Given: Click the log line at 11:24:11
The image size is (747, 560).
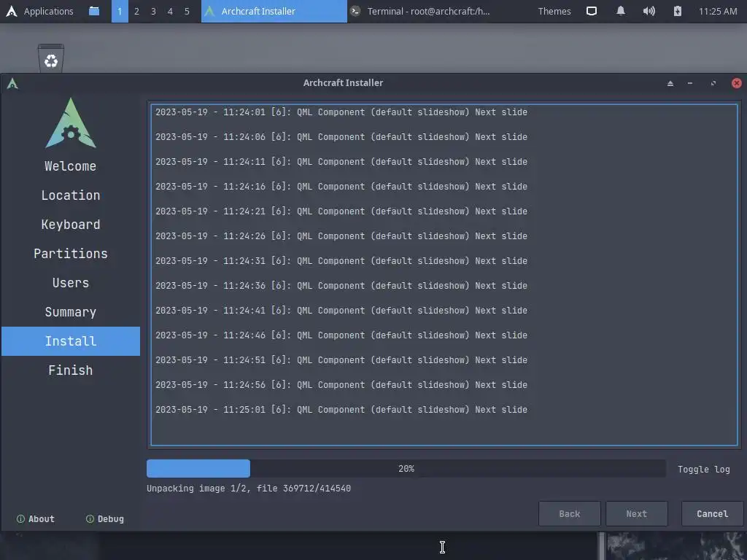Looking at the screenshot, I should [341, 162].
